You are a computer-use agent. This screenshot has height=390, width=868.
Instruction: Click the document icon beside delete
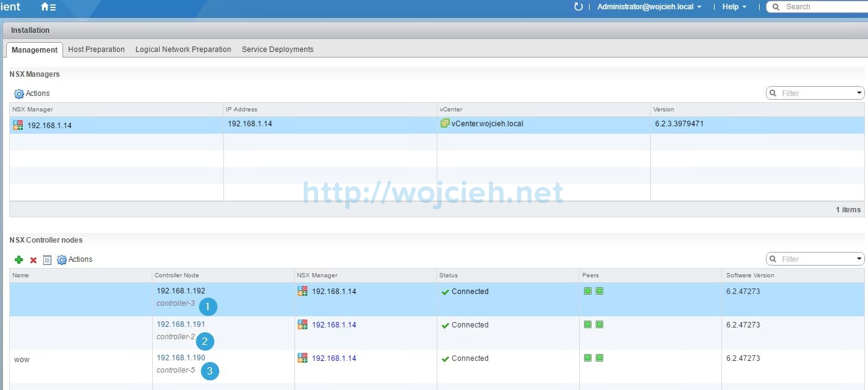tap(47, 260)
